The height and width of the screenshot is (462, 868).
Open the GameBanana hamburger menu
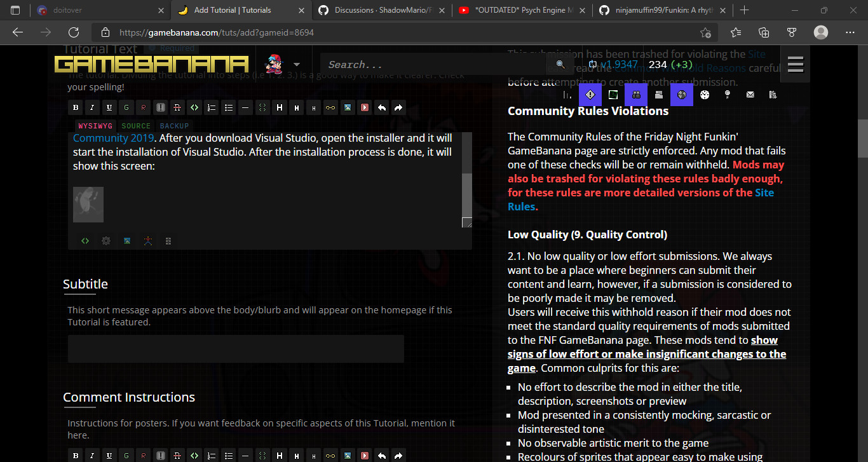795,64
